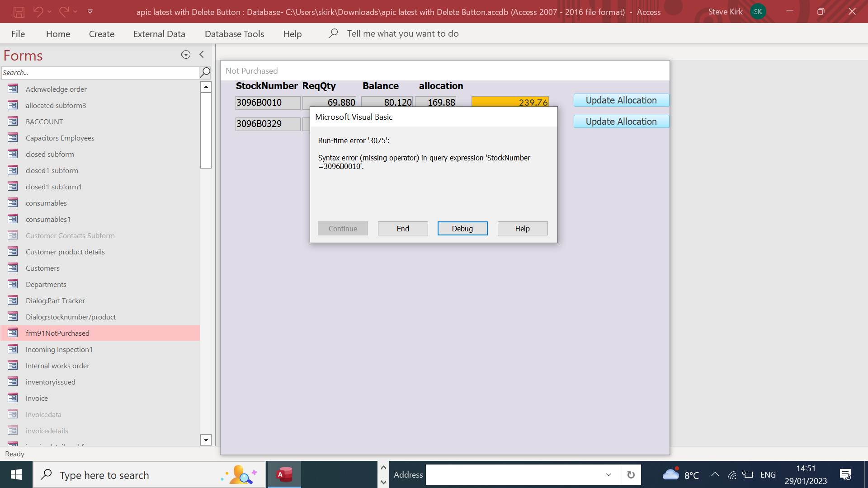Collapse the navigation pane using the chevron
The height and width of the screenshot is (488, 868).
pos(202,55)
